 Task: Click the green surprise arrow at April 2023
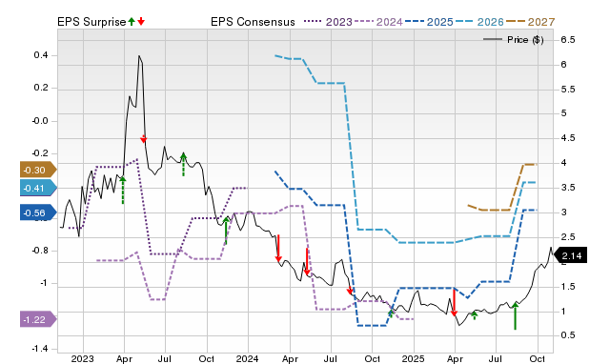pos(123,190)
